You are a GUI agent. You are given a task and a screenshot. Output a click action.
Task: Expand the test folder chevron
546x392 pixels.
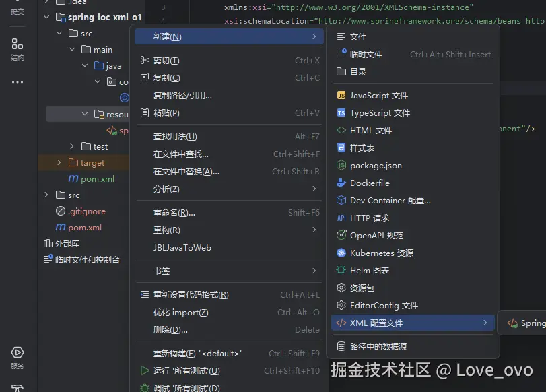coord(72,146)
